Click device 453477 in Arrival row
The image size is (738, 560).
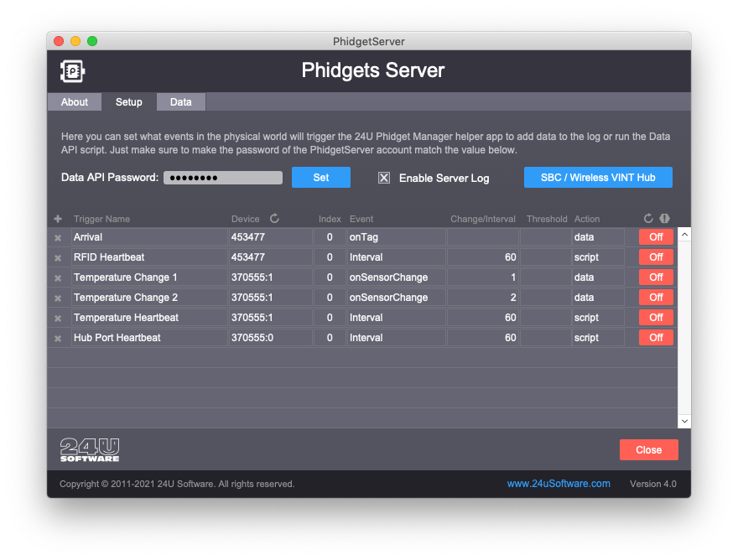(x=271, y=236)
